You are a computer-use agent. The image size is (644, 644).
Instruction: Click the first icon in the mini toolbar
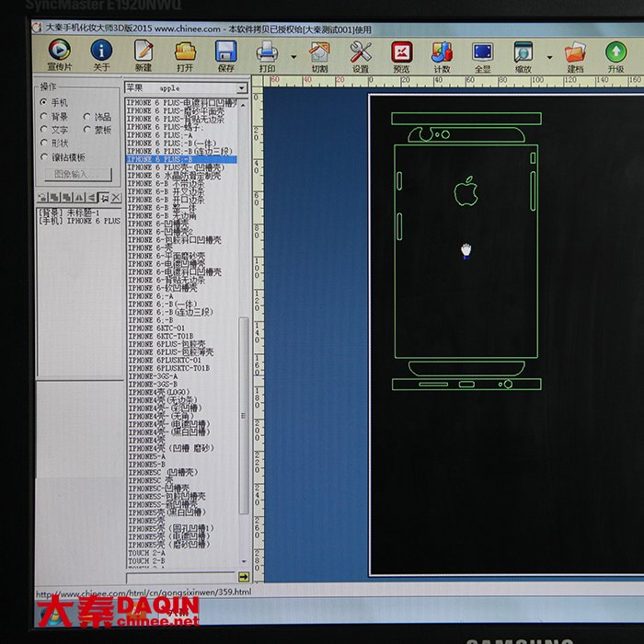click(x=42, y=198)
